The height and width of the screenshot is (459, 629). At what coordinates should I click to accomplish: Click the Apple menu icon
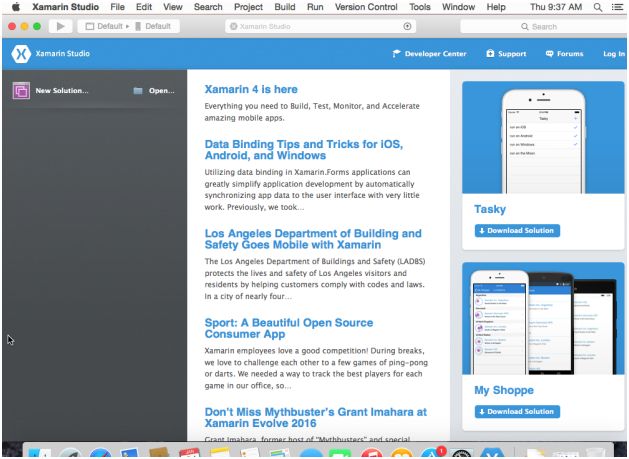[16, 7]
